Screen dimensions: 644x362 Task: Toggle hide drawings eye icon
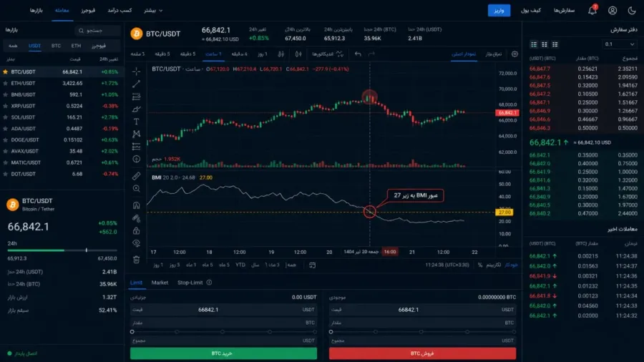coord(137,243)
